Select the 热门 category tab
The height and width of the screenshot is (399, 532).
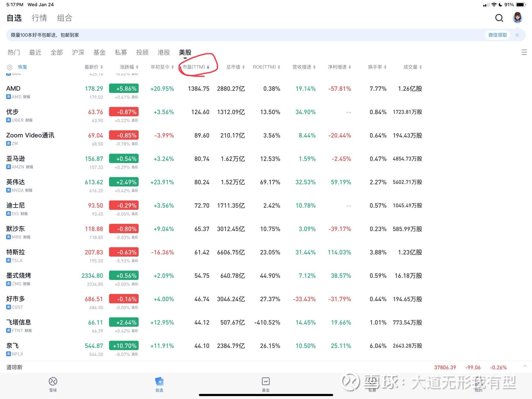click(x=14, y=52)
